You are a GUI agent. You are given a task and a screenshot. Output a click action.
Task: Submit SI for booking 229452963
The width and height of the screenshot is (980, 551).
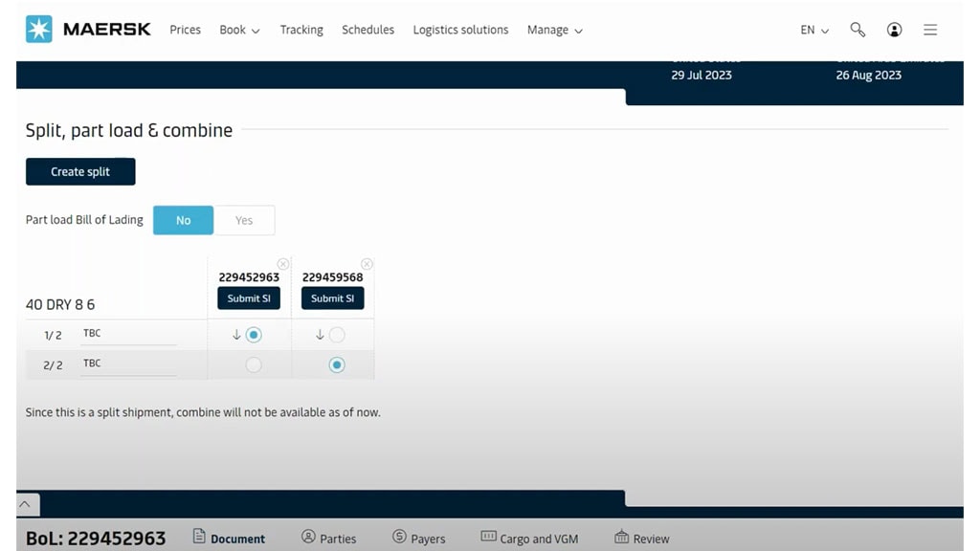coord(248,298)
